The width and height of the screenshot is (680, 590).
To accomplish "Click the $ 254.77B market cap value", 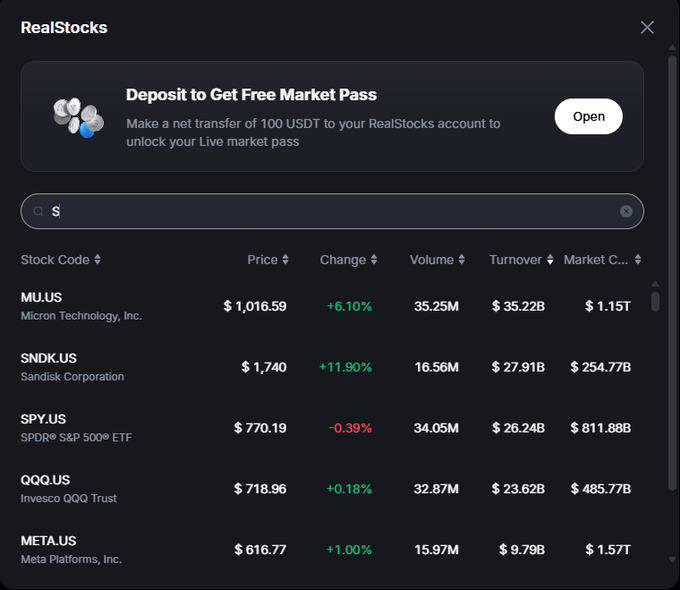I will 601,367.
